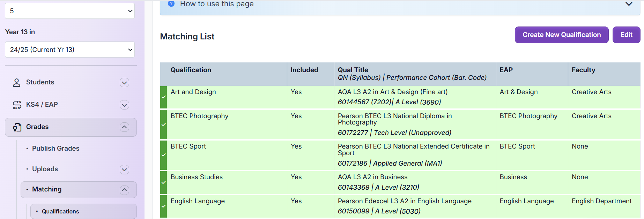Collapse the Grades section chevron

pyautogui.click(x=124, y=127)
